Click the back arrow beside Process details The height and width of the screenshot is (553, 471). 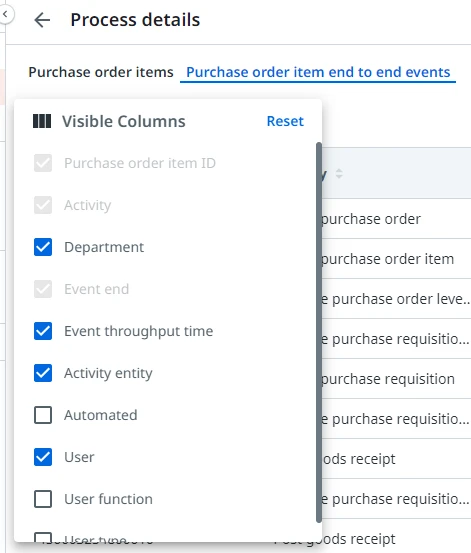42,20
